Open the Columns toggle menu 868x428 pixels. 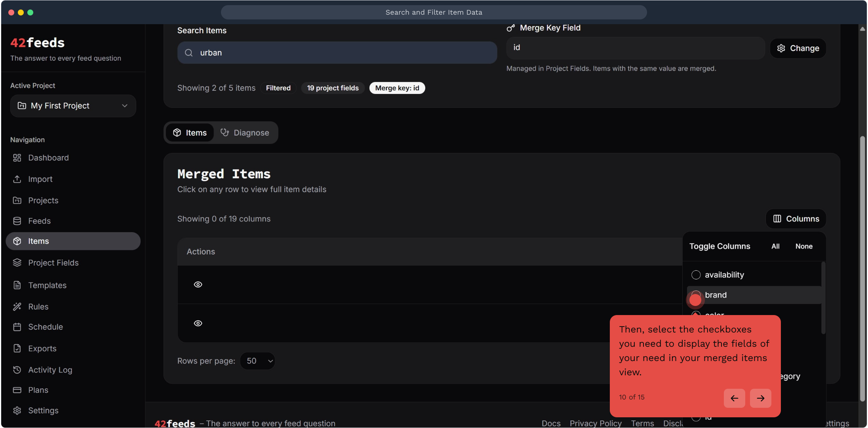[x=796, y=219]
